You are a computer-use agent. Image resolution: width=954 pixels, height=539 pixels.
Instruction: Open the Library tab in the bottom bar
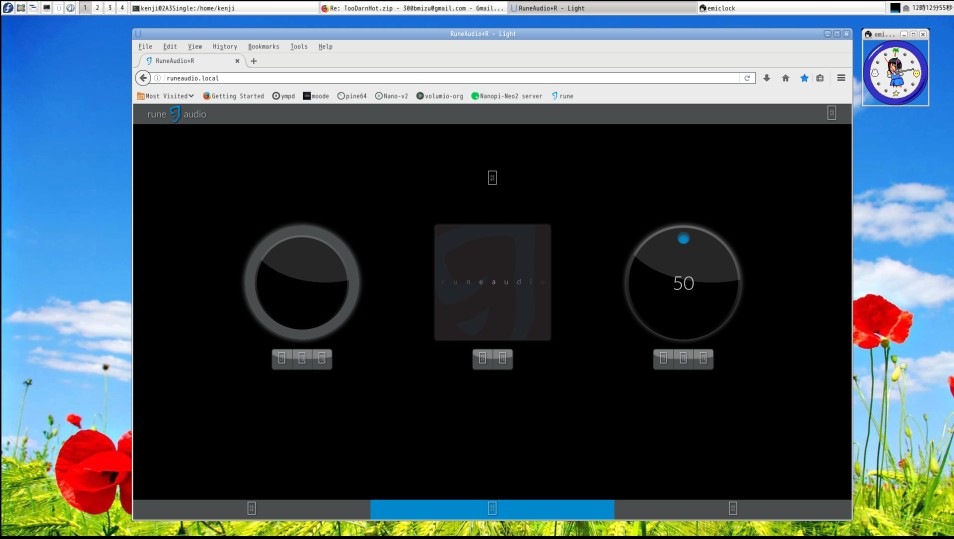[251, 509]
